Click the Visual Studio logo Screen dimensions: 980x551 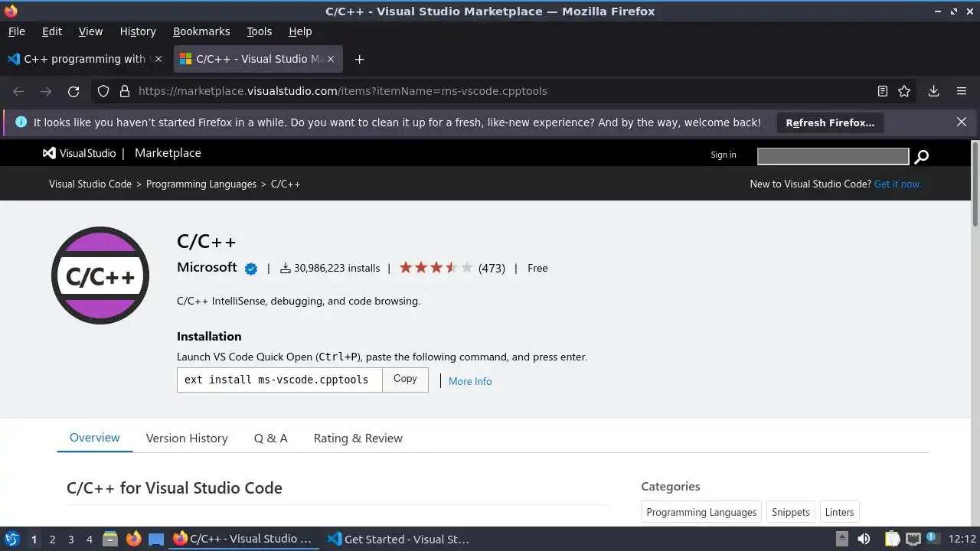click(x=80, y=153)
